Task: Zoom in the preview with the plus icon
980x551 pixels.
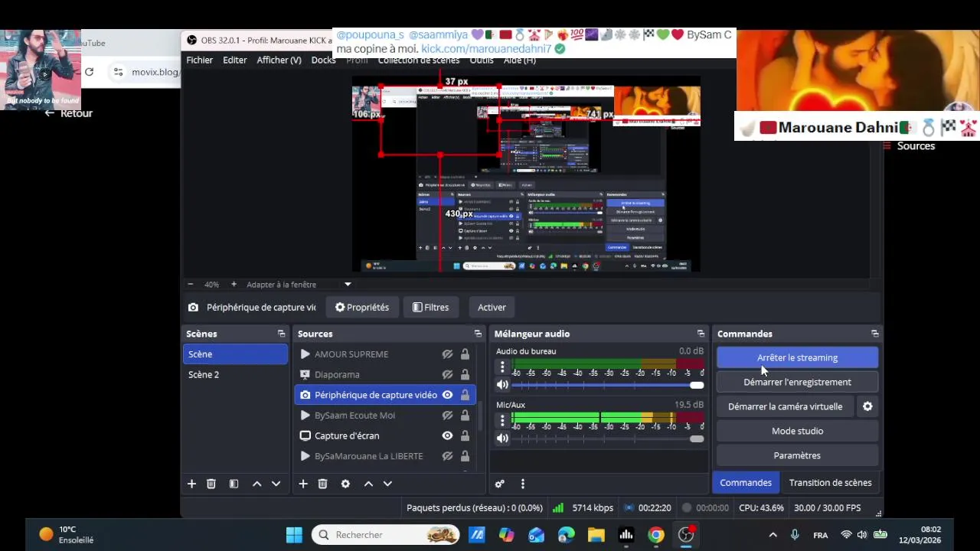Action: [x=234, y=285]
